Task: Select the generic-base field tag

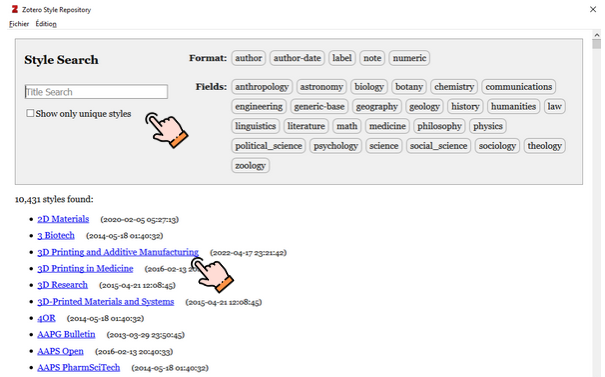Action: coord(319,107)
